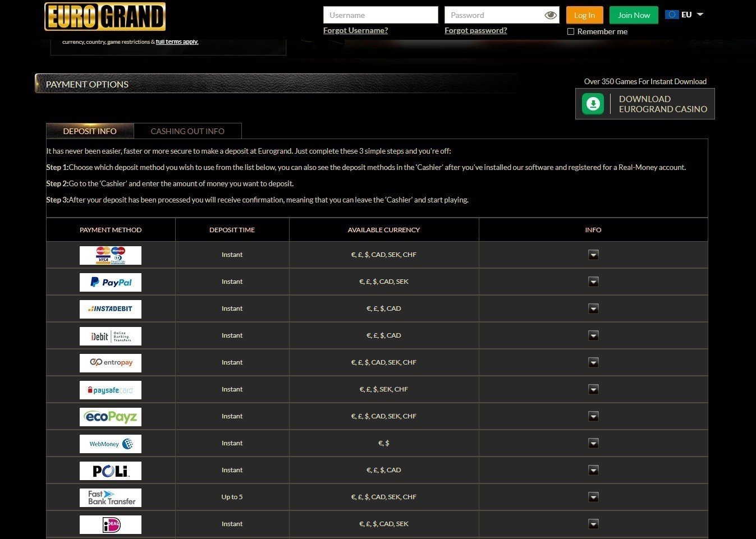Image resolution: width=756 pixels, height=539 pixels.
Task: Select the PayPal payment method logo
Action: pyautogui.click(x=110, y=282)
